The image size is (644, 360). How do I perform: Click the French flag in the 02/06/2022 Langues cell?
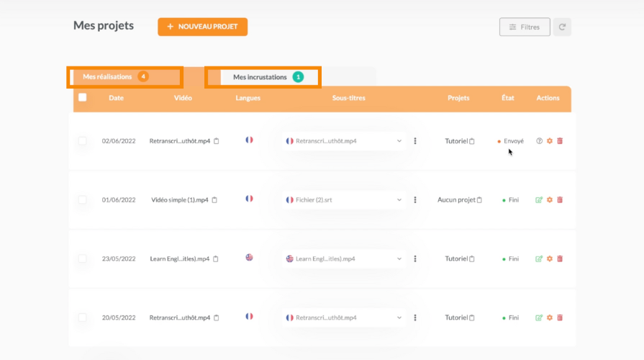[249, 140]
